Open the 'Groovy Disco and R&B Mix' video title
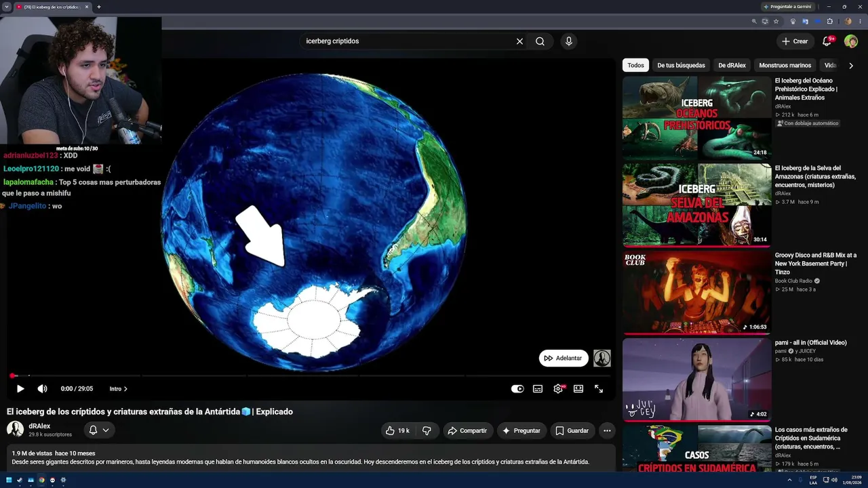 pyautogui.click(x=816, y=264)
